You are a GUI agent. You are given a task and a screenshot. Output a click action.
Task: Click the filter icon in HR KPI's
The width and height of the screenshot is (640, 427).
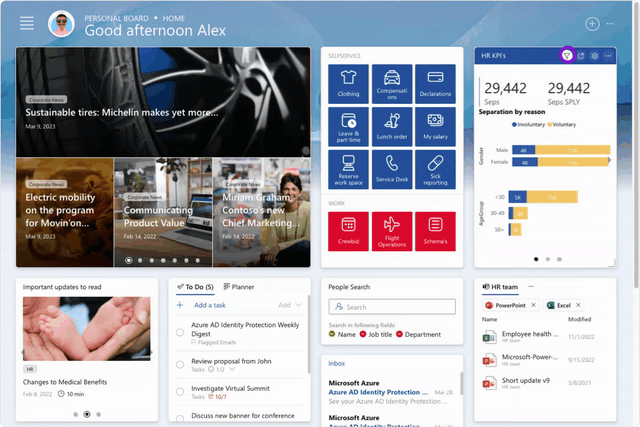[567, 56]
